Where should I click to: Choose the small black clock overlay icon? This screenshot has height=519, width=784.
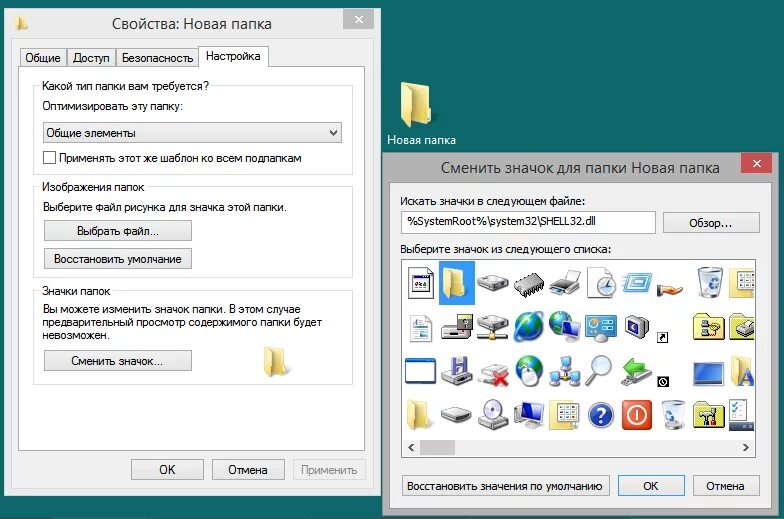point(663,382)
